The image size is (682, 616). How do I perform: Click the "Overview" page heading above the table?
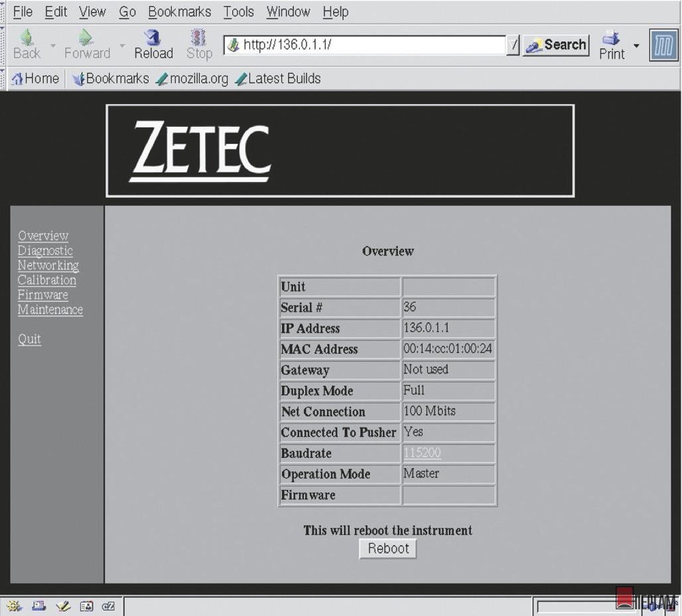click(388, 251)
